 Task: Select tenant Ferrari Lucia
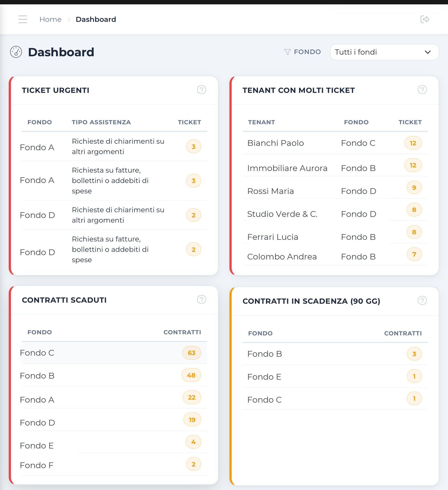273,237
